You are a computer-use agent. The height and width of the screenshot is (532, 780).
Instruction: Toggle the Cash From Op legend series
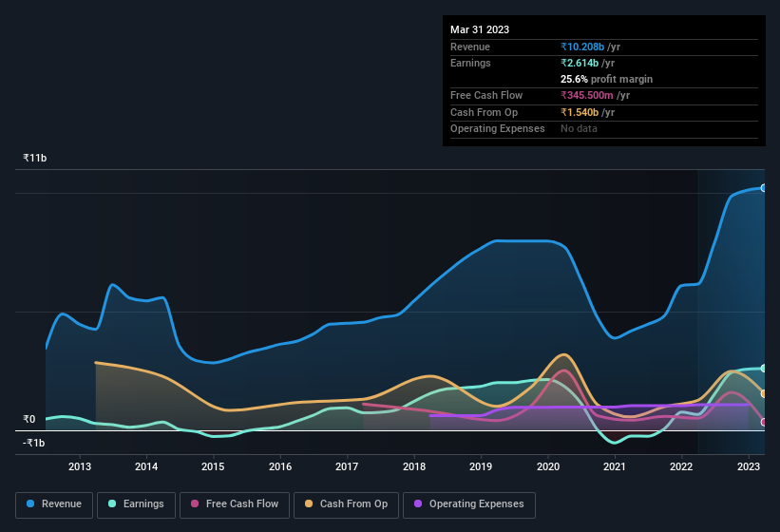pos(346,504)
